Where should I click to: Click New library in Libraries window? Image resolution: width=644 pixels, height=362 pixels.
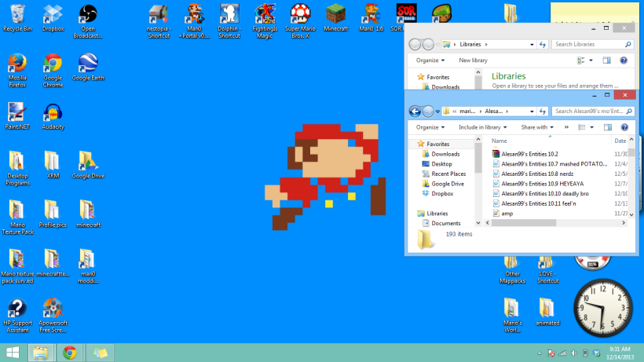coord(473,60)
